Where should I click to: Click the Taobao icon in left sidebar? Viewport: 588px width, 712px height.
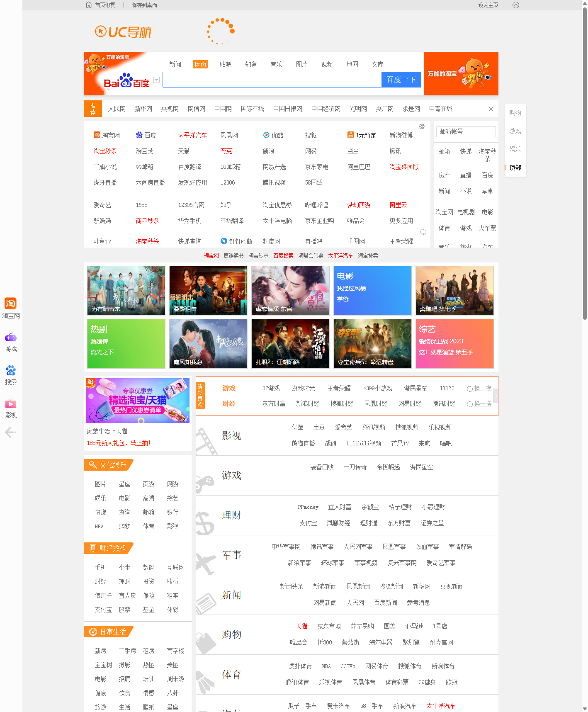10,304
